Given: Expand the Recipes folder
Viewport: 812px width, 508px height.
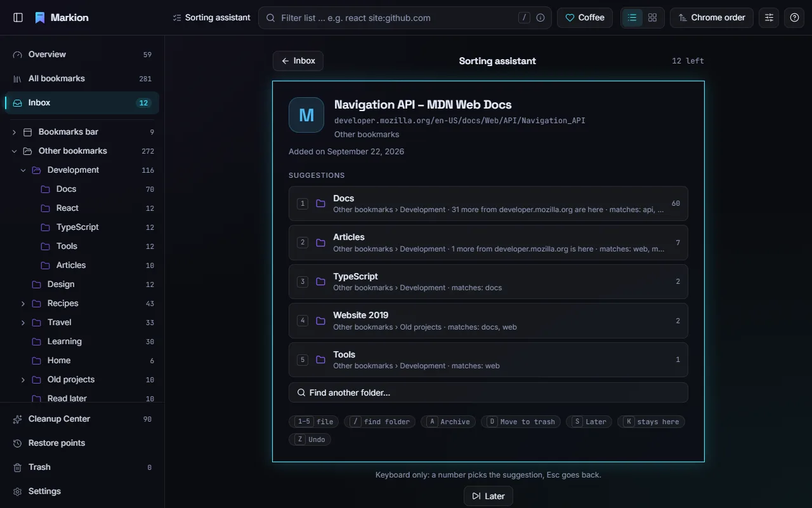Looking at the screenshot, I should [23, 304].
